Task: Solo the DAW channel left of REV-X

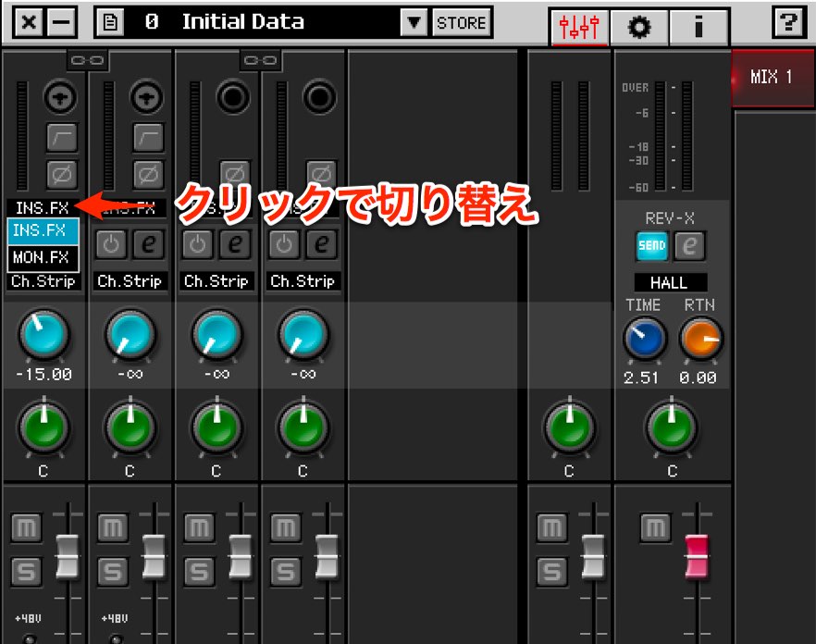Action: coord(551,572)
